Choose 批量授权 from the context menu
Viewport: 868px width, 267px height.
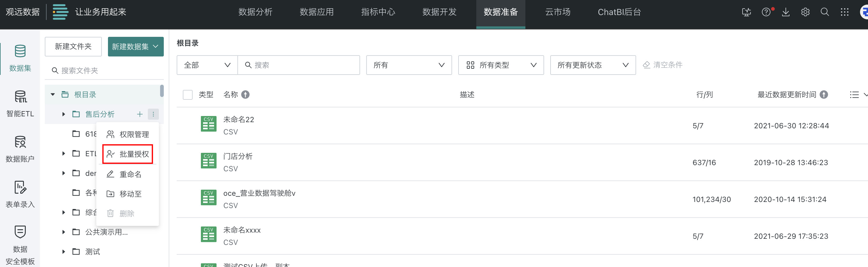click(128, 154)
